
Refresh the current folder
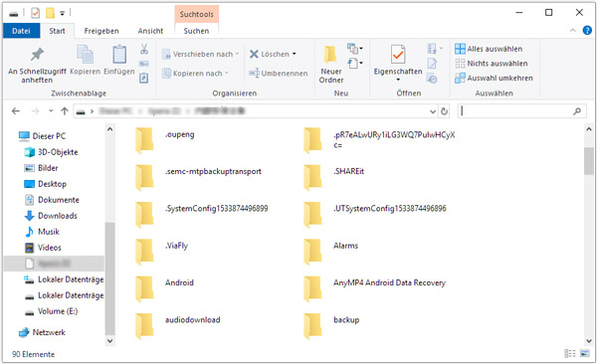[444, 111]
